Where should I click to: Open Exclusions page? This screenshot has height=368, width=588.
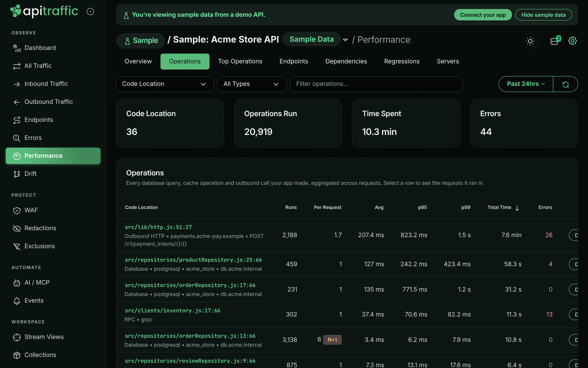53,246
